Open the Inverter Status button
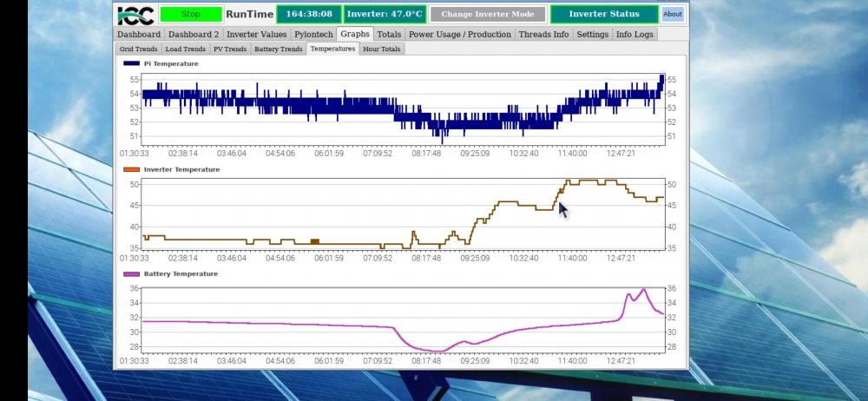This screenshot has height=401, width=868. pyautogui.click(x=604, y=15)
